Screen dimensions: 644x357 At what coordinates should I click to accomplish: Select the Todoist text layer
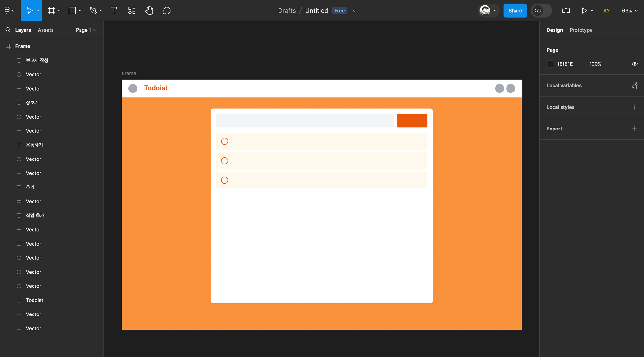tap(52, 300)
